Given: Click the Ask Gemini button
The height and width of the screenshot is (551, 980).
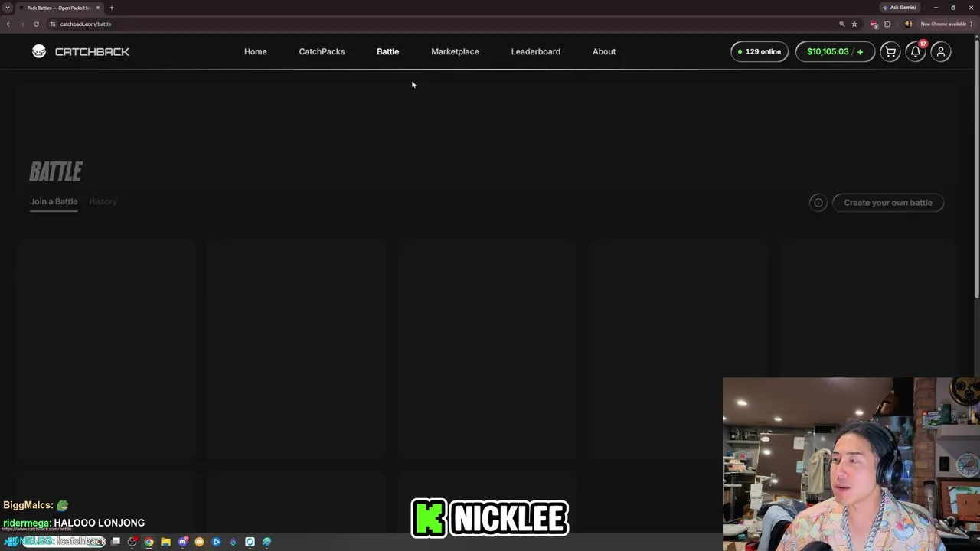Looking at the screenshot, I should point(899,8).
